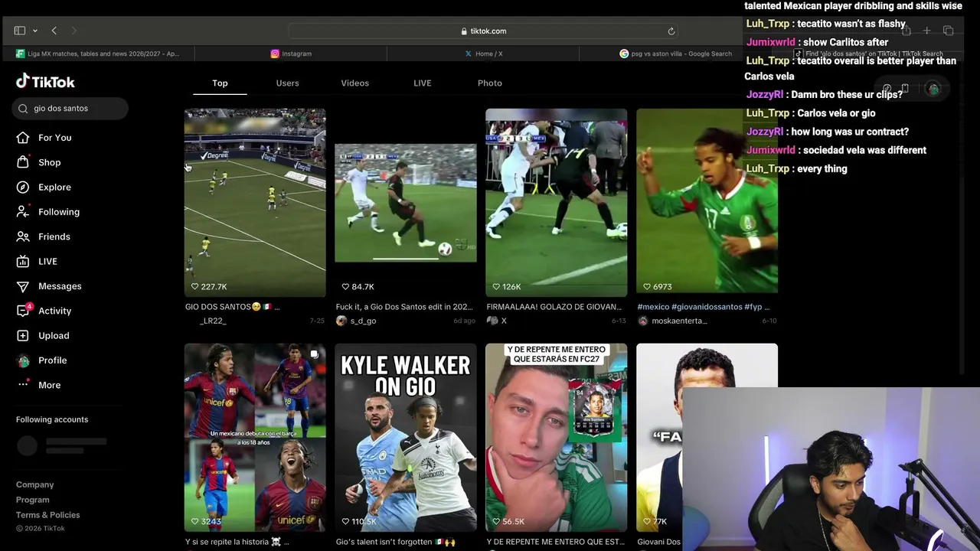Open the Barcelona photo collage thumbnail
Image resolution: width=980 pixels, height=551 pixels.
255,438
